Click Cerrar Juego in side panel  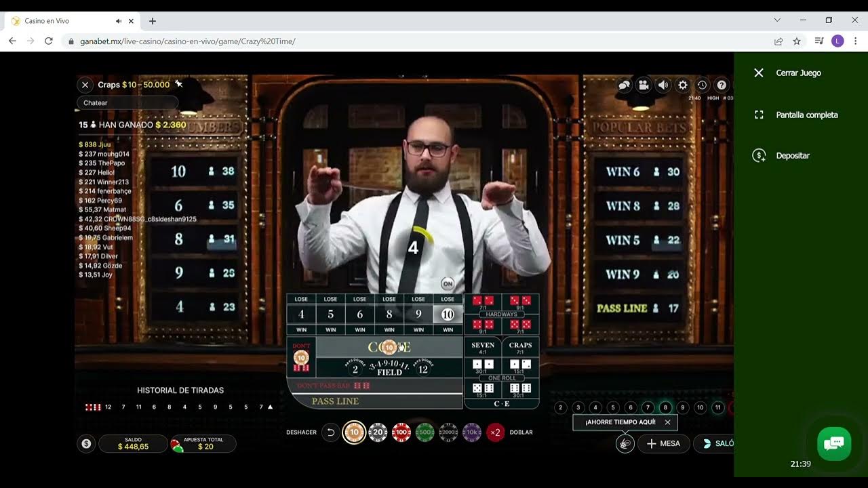(x=787, y=73)
